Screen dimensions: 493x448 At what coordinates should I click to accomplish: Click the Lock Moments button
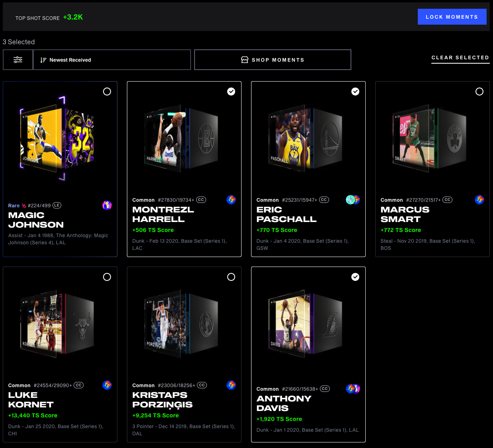coord(452,17)
